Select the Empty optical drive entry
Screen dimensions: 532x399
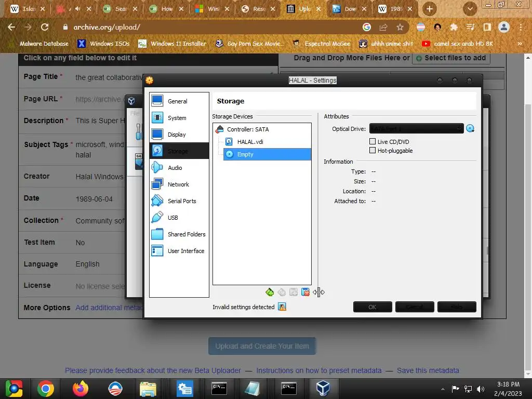267,154
